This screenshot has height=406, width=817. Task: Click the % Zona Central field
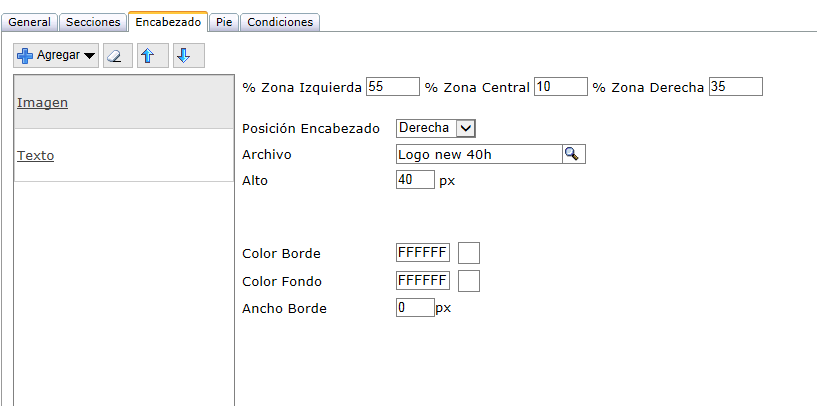pos(560,87)
